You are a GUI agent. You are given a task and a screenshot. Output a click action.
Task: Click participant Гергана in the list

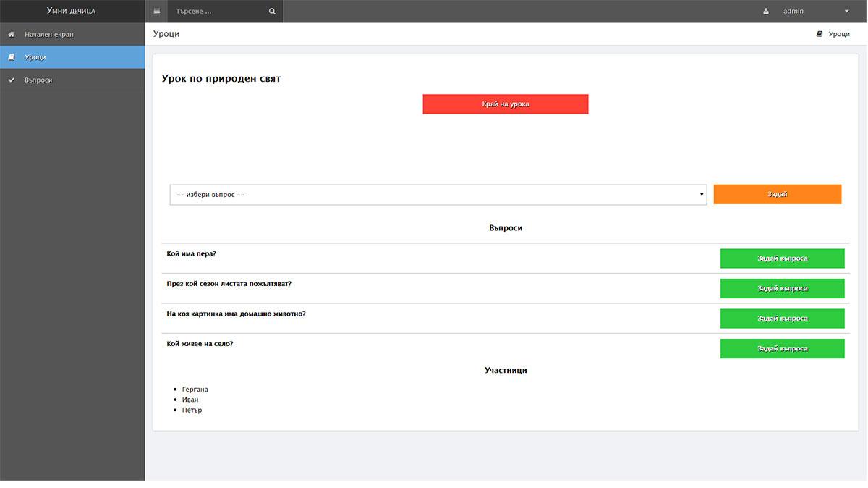(195, 390)
